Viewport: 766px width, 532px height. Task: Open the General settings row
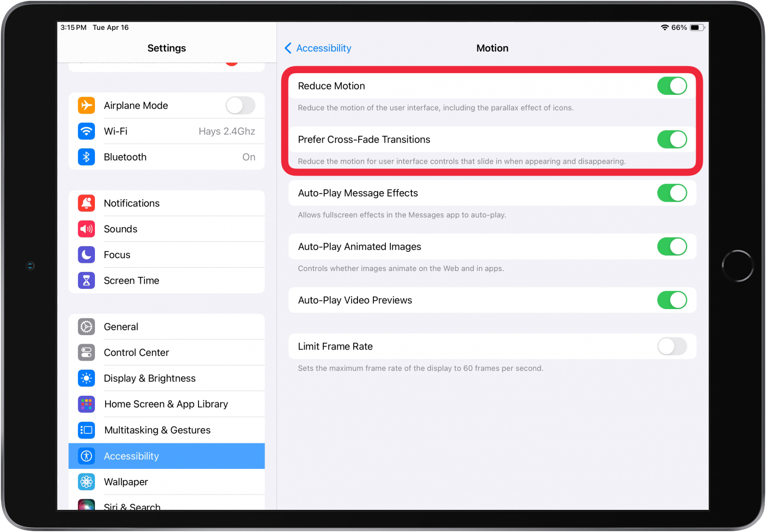[x=166, y=327]
